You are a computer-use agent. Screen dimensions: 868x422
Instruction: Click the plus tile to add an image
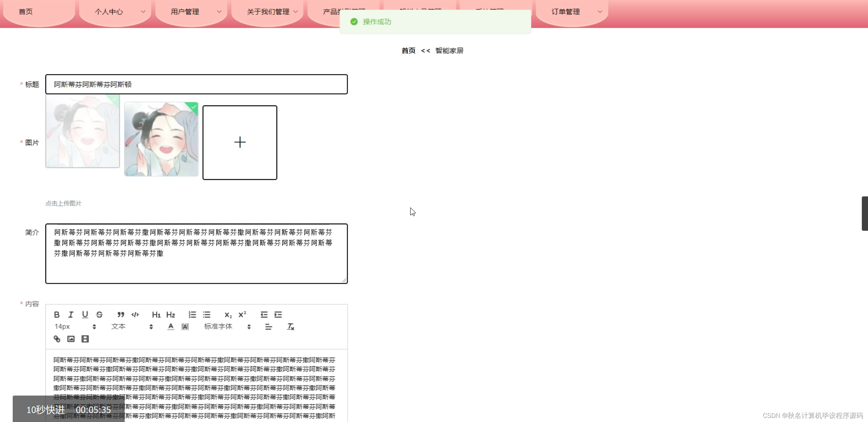click(240, 142)
